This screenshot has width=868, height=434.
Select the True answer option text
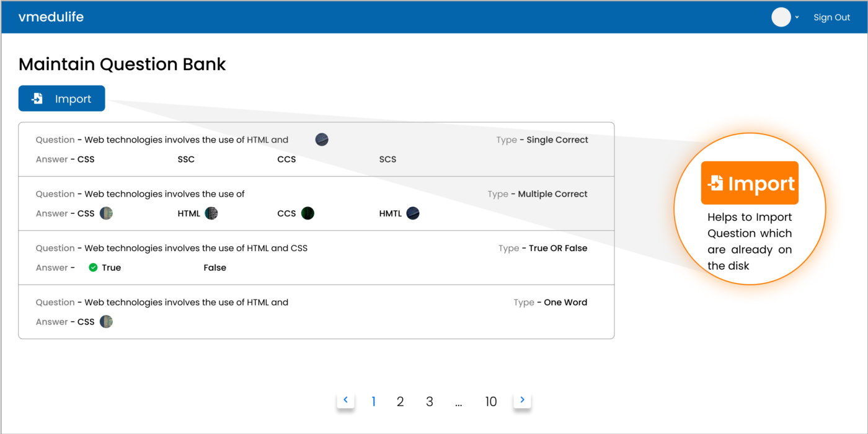(112, 268)
